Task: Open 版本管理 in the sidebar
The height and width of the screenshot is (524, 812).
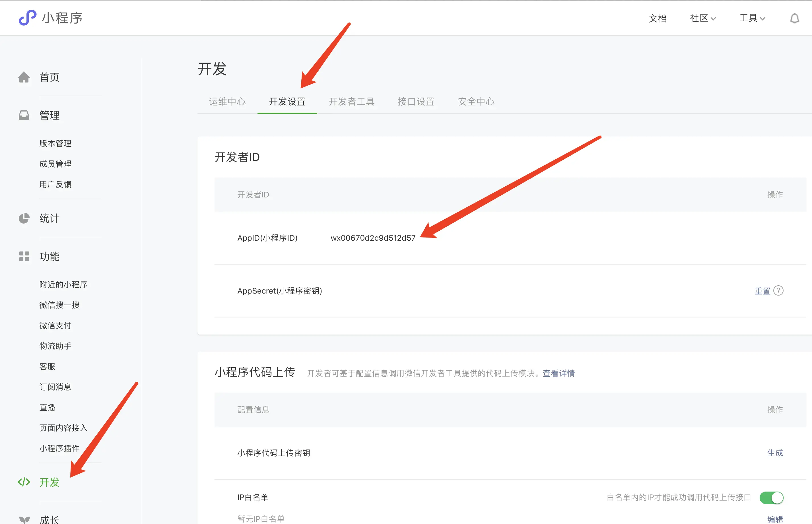Action: [55, 143]
